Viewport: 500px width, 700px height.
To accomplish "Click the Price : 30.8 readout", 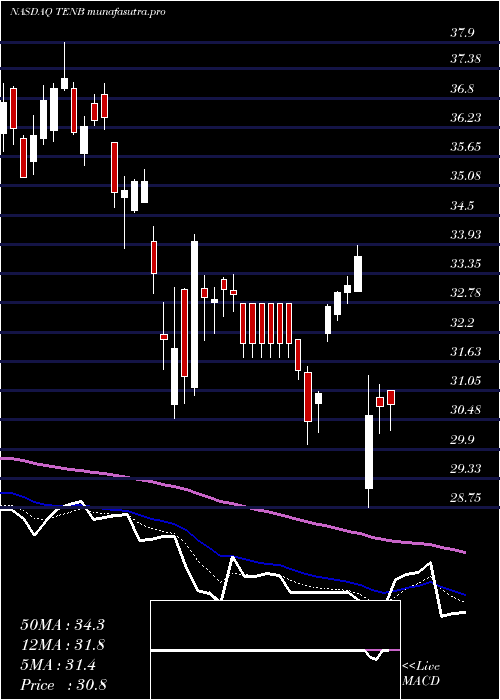I will click(62, 685).
